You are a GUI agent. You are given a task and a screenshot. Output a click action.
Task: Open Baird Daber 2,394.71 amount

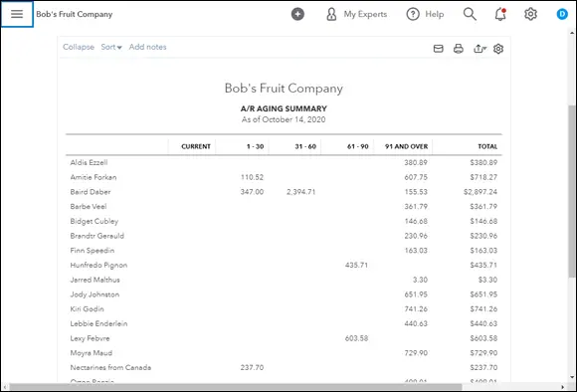tap(301, 192)
